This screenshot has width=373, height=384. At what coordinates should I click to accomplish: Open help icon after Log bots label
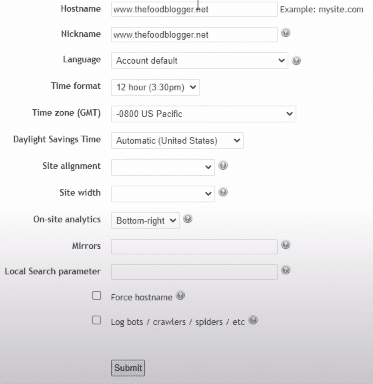click(253, 320)
